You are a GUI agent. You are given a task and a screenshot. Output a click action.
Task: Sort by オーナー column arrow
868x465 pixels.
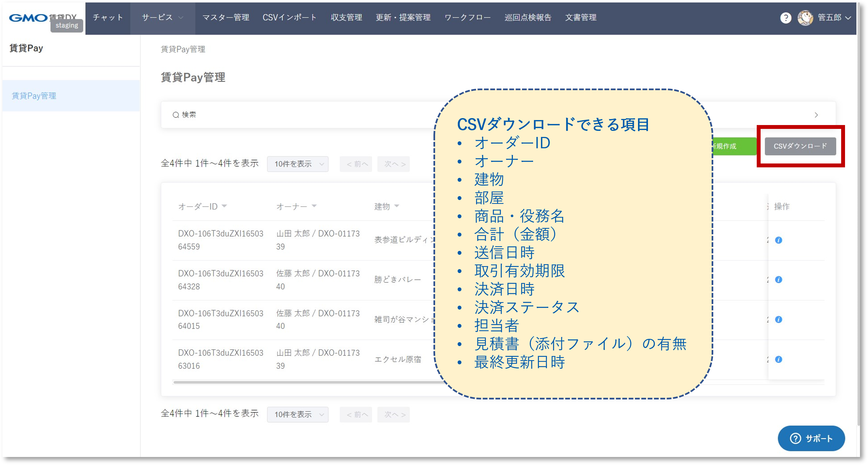point(314,206)
